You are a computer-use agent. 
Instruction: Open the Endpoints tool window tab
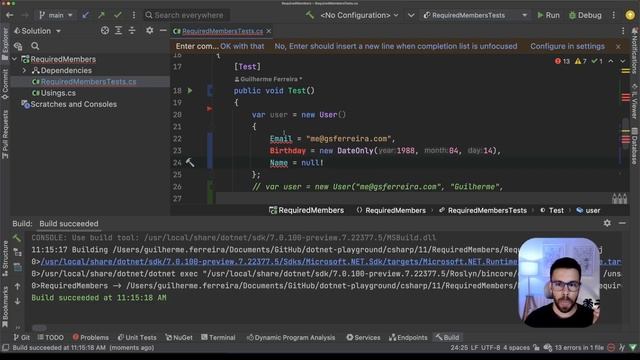point(408,338)
